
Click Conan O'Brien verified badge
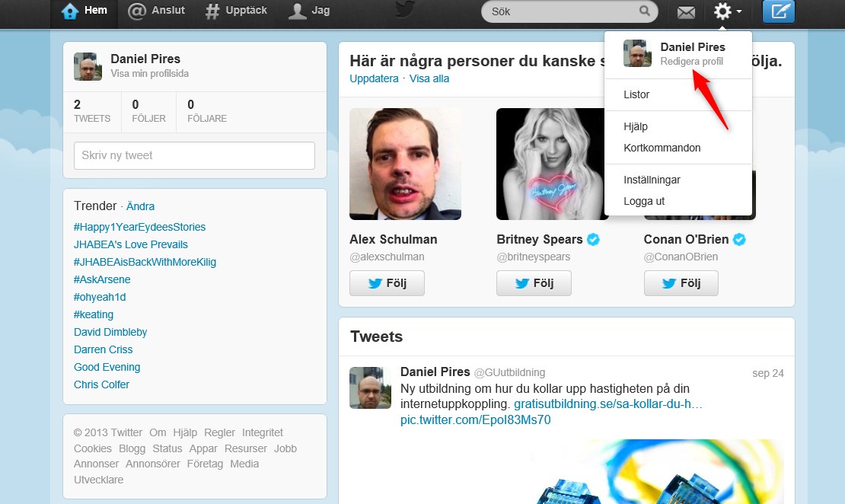pyautogui.click(x=739, y=239)
